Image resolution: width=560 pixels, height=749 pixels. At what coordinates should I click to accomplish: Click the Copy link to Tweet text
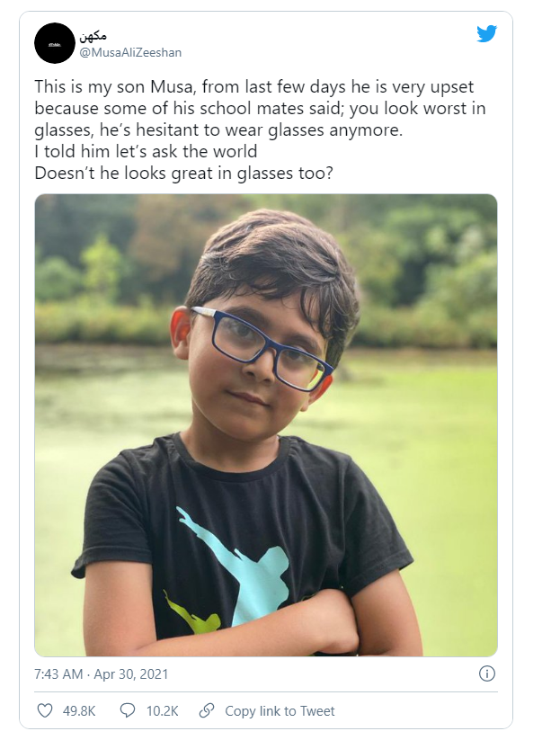[x=280, y=711]
